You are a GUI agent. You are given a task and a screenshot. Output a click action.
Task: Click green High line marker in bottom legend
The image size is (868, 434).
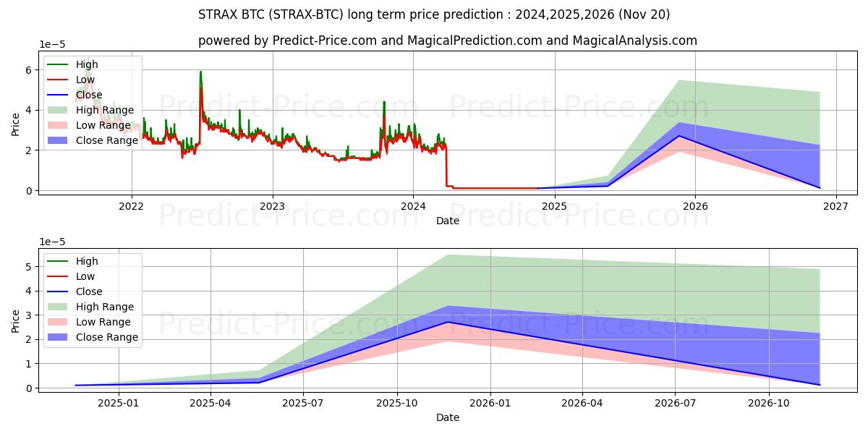59,261
